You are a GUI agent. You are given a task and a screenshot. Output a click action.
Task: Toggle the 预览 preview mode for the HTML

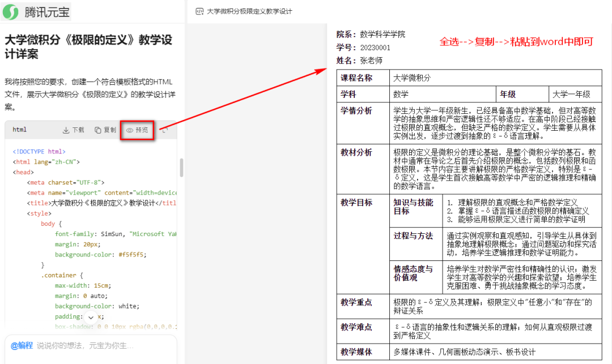coord(137,130)
